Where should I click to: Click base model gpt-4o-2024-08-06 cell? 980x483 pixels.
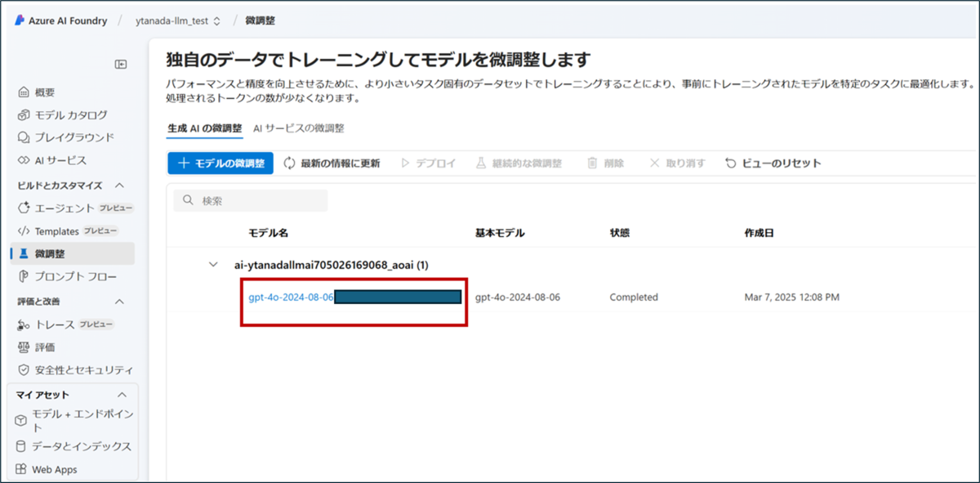[518, 297]
